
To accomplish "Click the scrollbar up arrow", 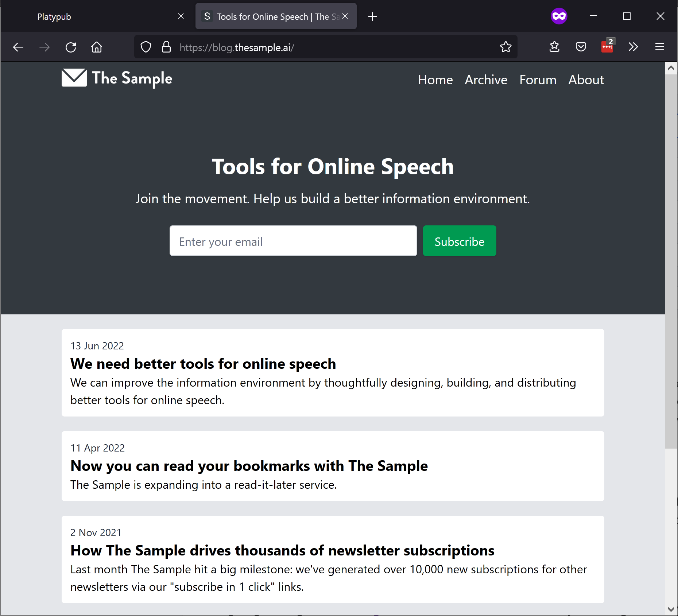I will click(x=671, y=68).
